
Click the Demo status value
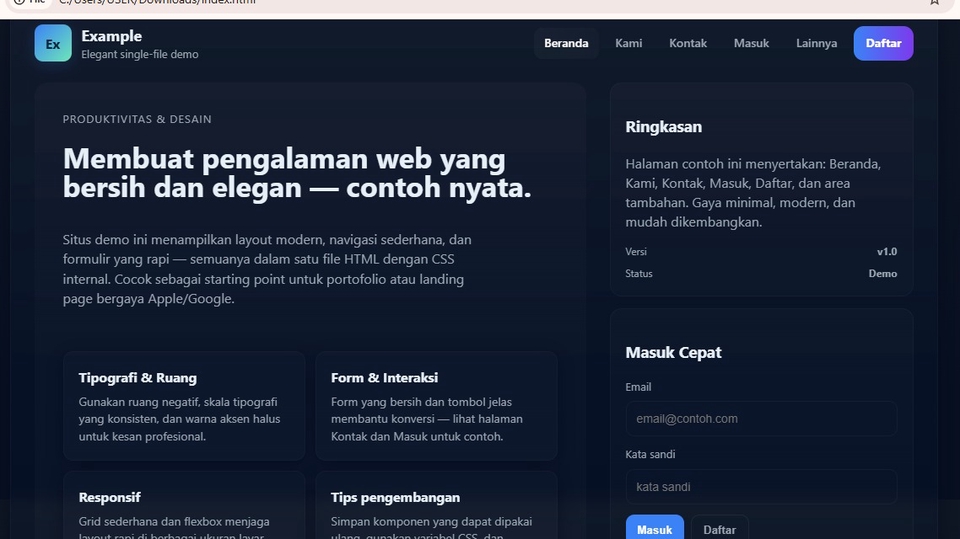click(x=883, y=274)
